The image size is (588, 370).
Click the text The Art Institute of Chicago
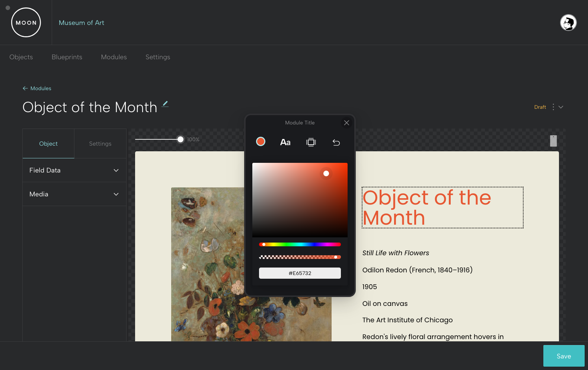408,320
